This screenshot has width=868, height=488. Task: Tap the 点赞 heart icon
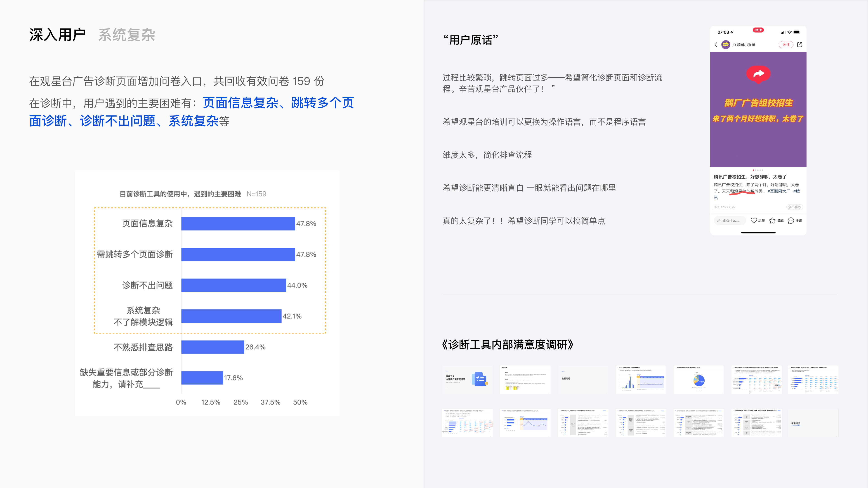pos(754,221)
